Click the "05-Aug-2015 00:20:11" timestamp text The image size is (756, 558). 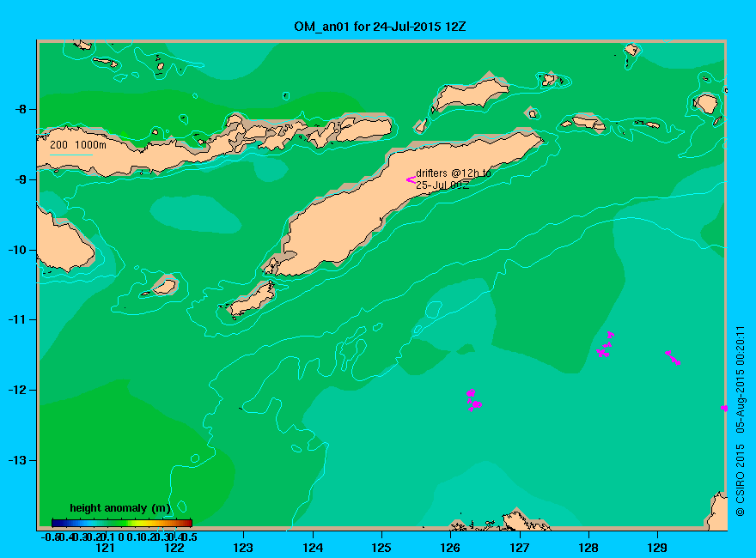click(x=740, y=379)
